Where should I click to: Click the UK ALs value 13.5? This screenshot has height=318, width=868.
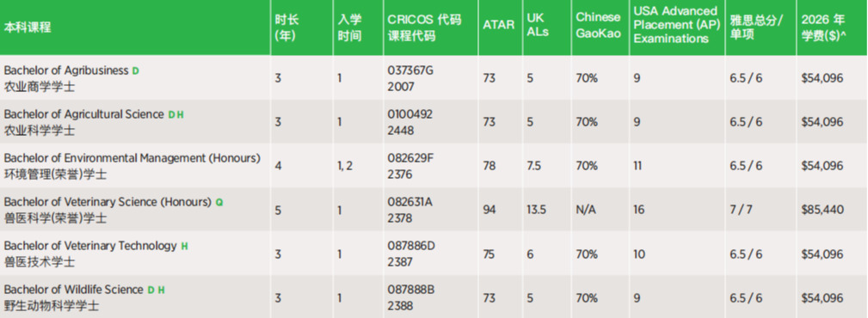pos(537,211)
